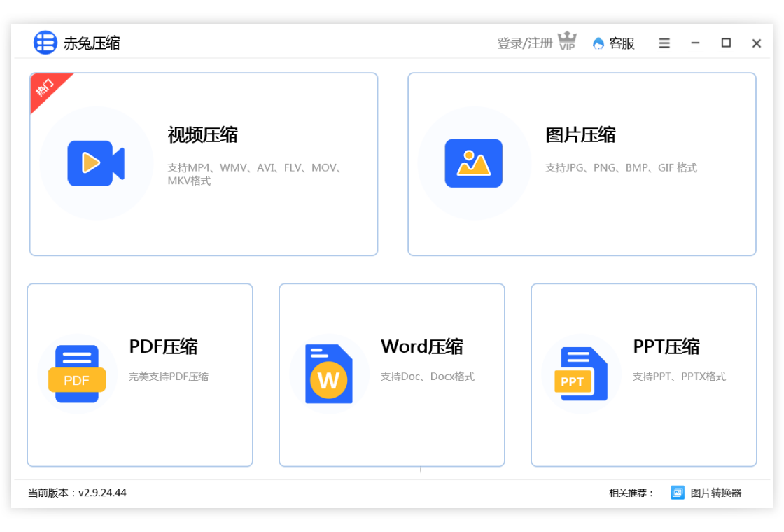Click text 完美支持PDF压缩

pyautogui.click(x=169, y=377)
